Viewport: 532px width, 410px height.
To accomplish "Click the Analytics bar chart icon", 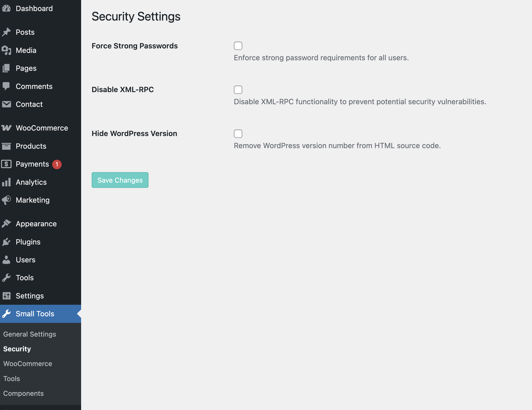I will [x=6, y=182].
